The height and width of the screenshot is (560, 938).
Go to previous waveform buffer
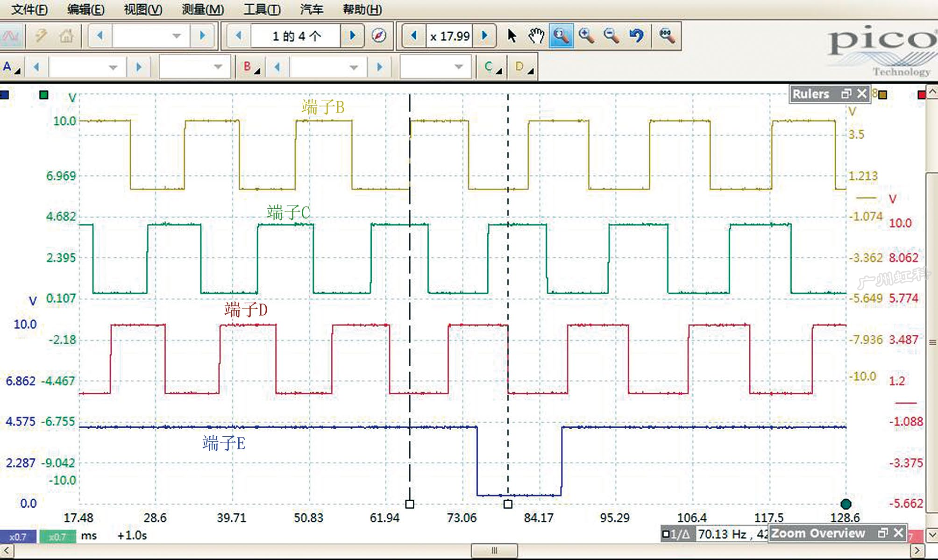coord(239,36)
